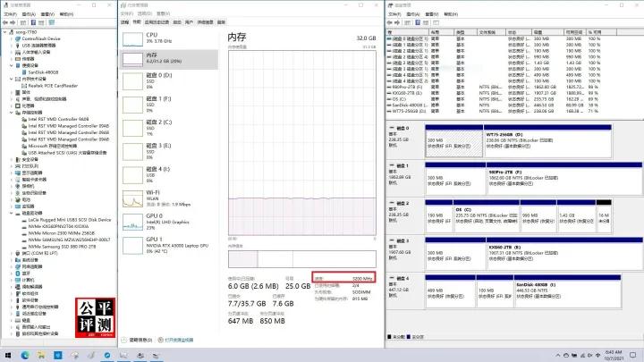This screenshot has height=362, width=644.
Task: Switch to 详细信息 tab in Task Manager
Action: pos(205,22)
